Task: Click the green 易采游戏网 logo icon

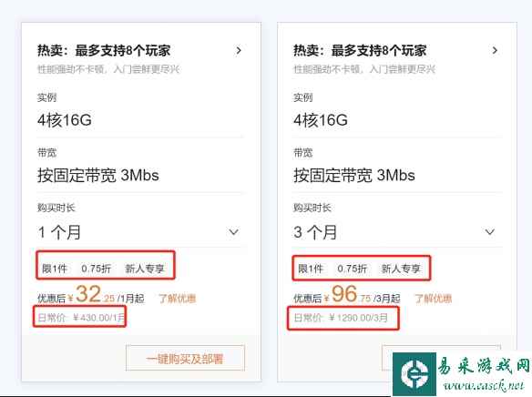Action: [414, 374]
